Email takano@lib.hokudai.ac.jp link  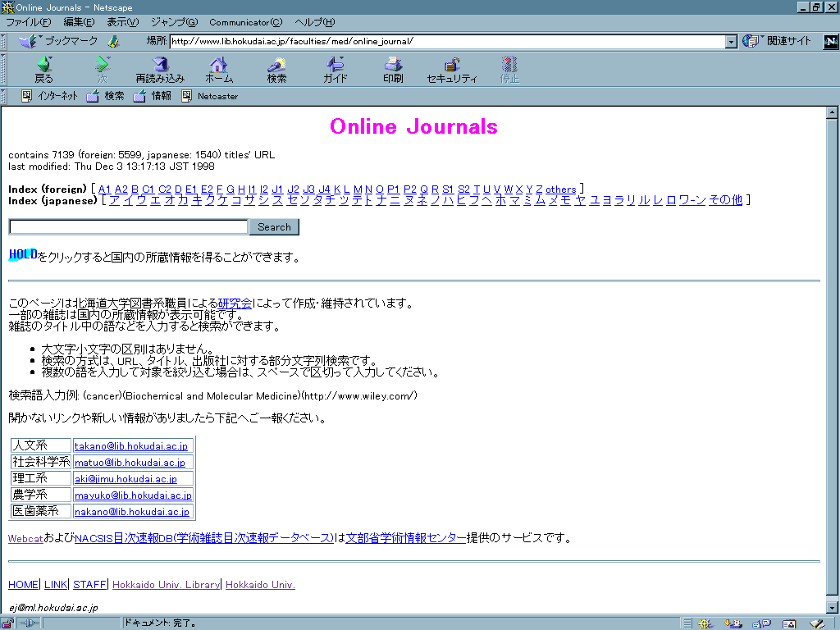coord(131,445)
